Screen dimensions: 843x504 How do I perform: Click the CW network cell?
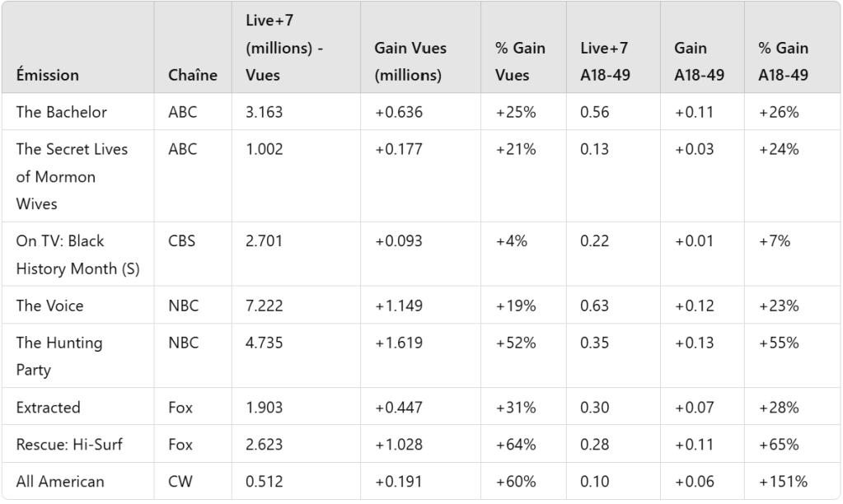pos(180,482)
